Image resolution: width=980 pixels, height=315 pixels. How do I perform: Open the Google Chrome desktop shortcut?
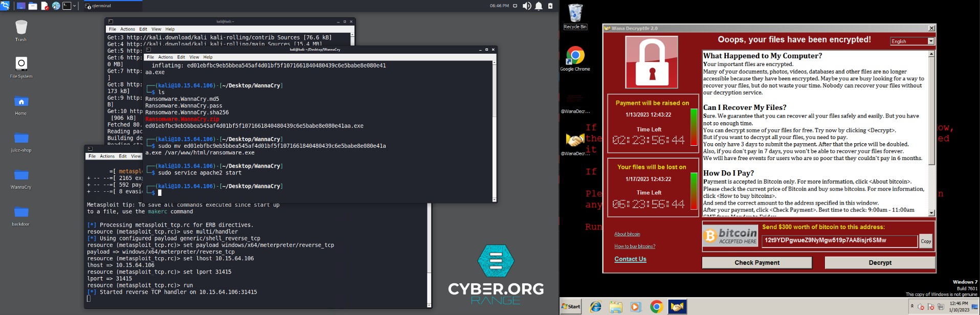point(575,59)
